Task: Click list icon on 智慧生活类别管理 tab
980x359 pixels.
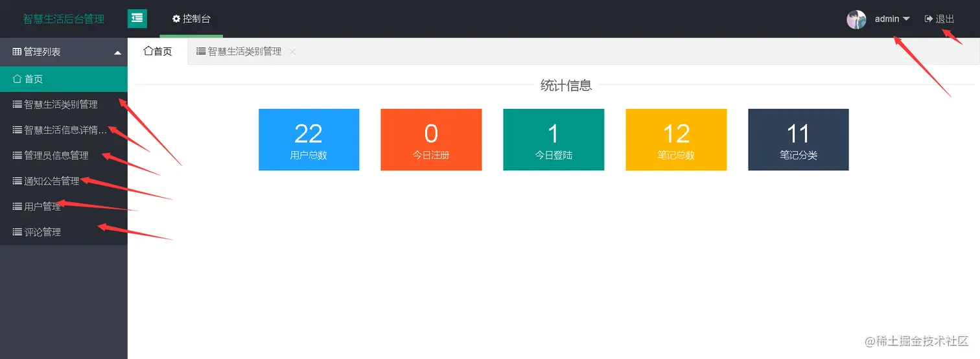Action: (x=201, y=51)
